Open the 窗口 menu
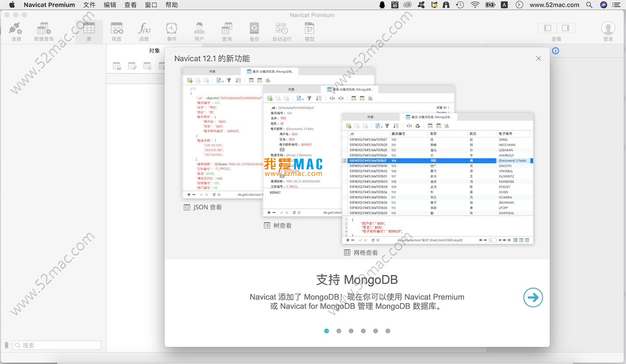The height and width of the screenshot is (364, 626). pyautogui.click(x=151, y=5)
